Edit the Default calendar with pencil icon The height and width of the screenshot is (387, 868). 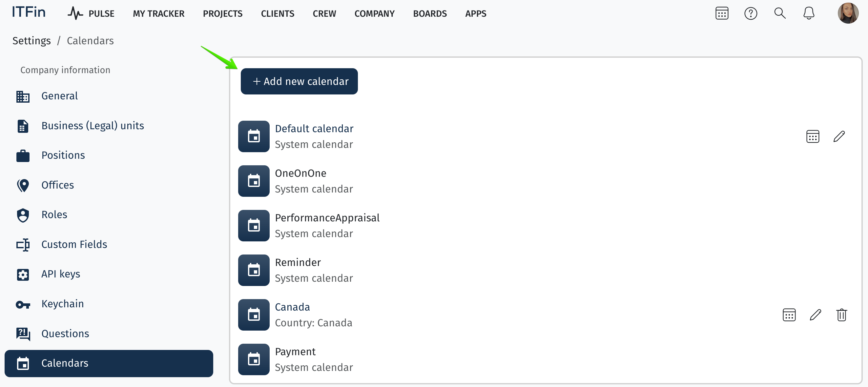(839, 136)
